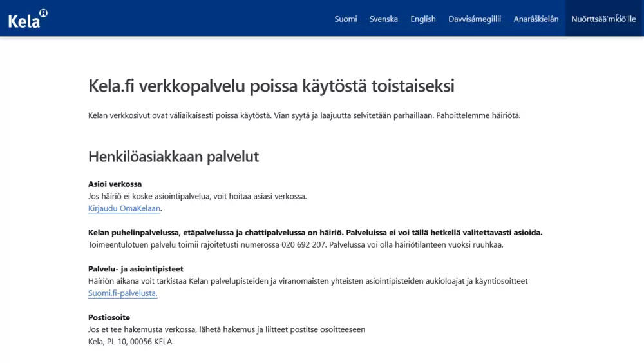The image size is (644, 363).
Task: Click the intro paragraph starting Kelan verkkosivut
Action: click(304, 115)
